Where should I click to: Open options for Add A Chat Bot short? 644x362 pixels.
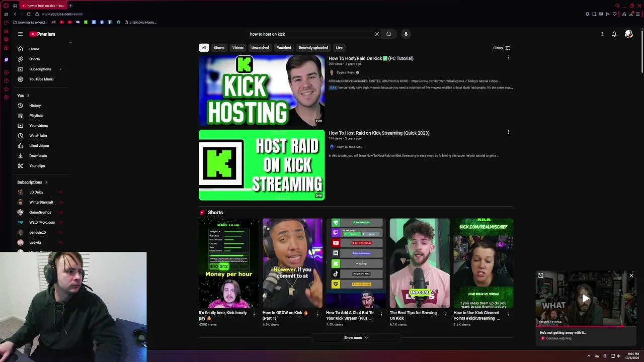pos(381,315)
